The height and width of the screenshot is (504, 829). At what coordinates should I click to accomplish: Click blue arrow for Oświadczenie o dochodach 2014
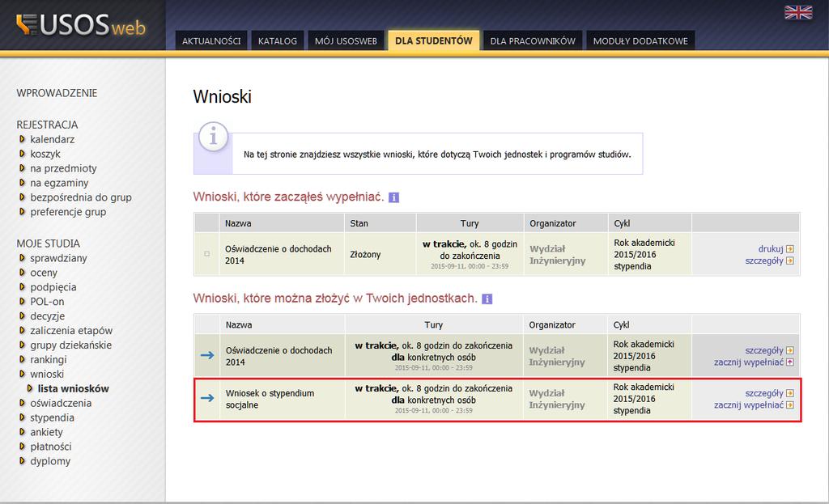point(207,355)
